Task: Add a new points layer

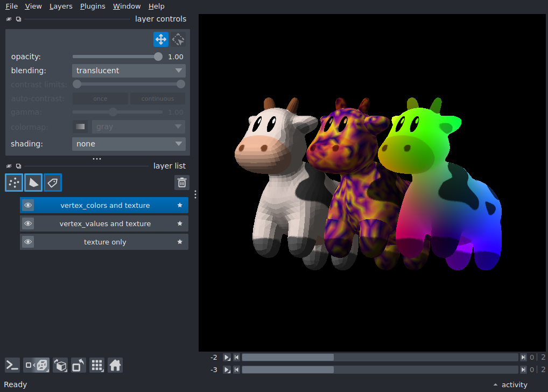Action: click(x=14, y=183)
